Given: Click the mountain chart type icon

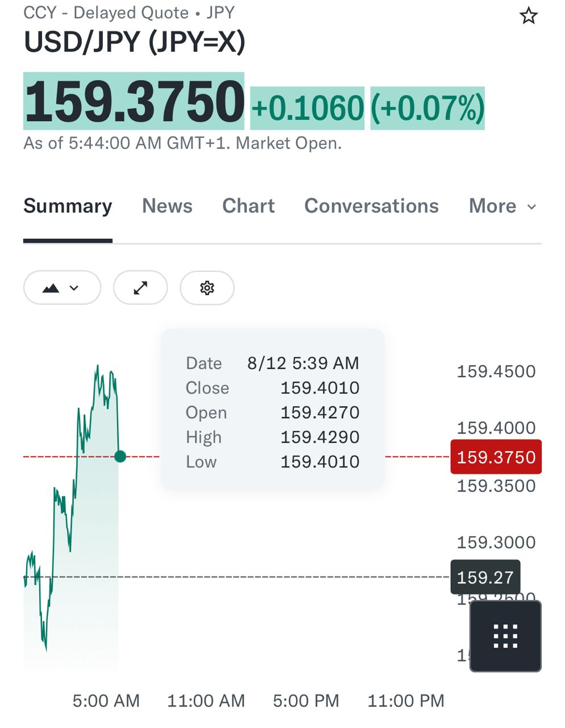Looking at the screenshot, I should [x=51, y=288].
